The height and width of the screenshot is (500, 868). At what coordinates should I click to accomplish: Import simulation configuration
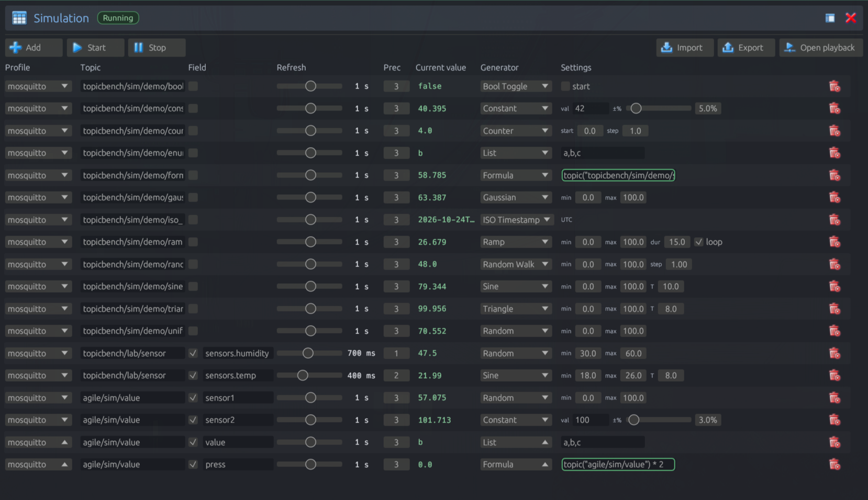tap(685, 48)
